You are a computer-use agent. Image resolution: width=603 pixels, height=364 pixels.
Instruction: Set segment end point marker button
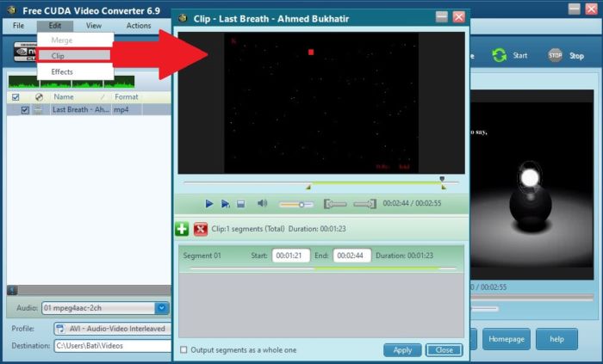tap(365, 204)
